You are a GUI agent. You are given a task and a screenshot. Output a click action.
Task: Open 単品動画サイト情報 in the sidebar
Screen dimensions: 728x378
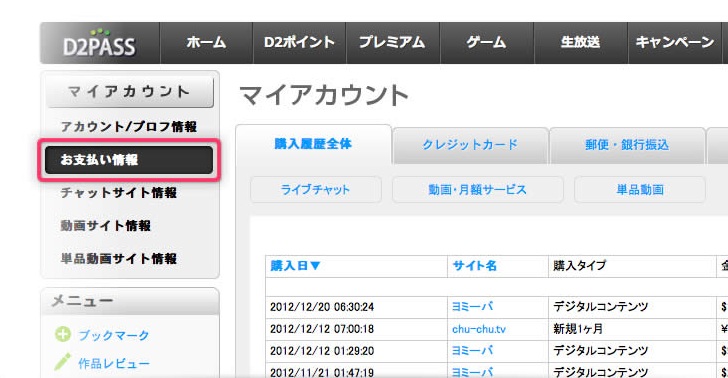click(x=118, y=259)
